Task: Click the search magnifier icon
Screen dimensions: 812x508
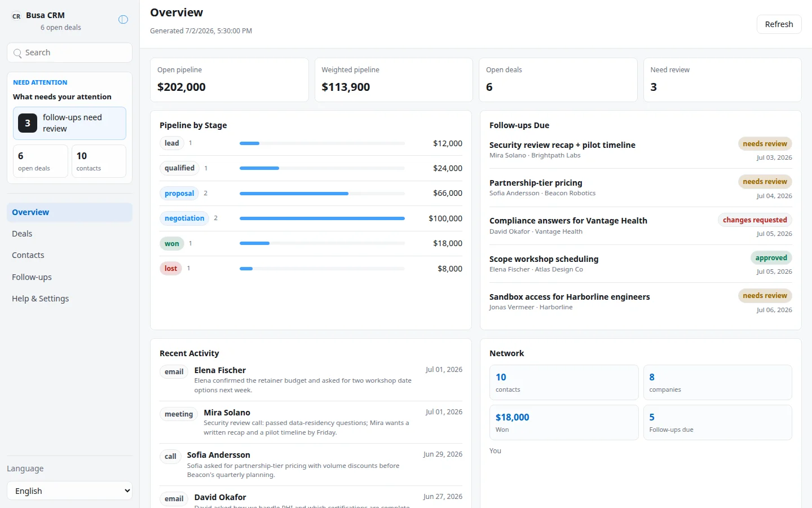Action: coord(17,53)
